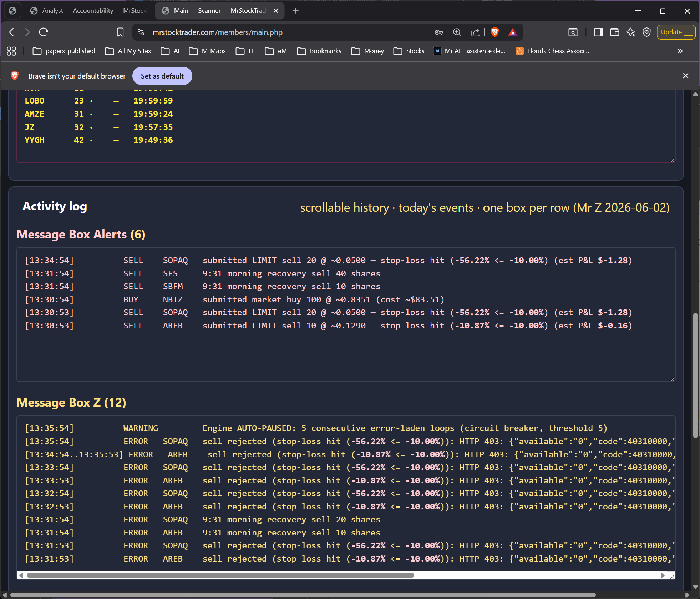Open the tab search globe button
This screenshot has width=700, height=599.
pyautogui.click(x=12, y=11)
